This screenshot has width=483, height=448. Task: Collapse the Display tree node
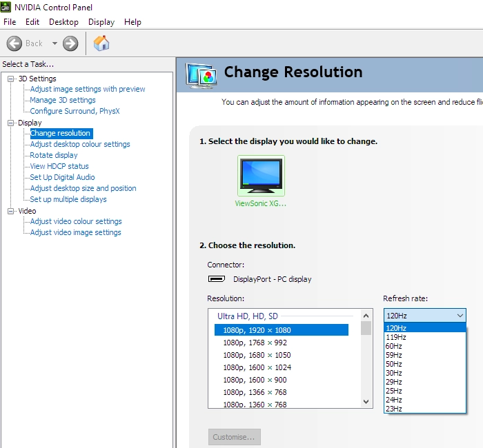[10, 123]
